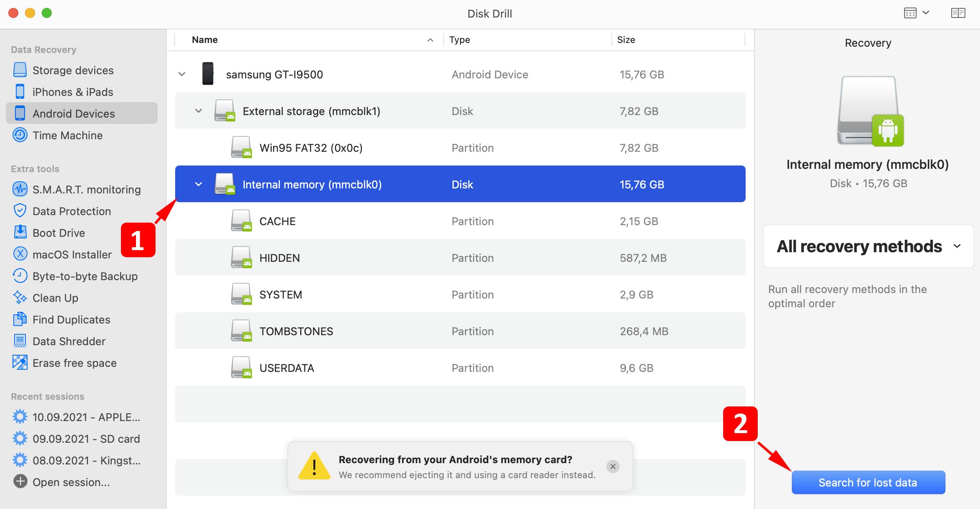This screenshot has width=980, height=509.
Task: Select the Data Shredder tool icon
Action: click(20, 340)
